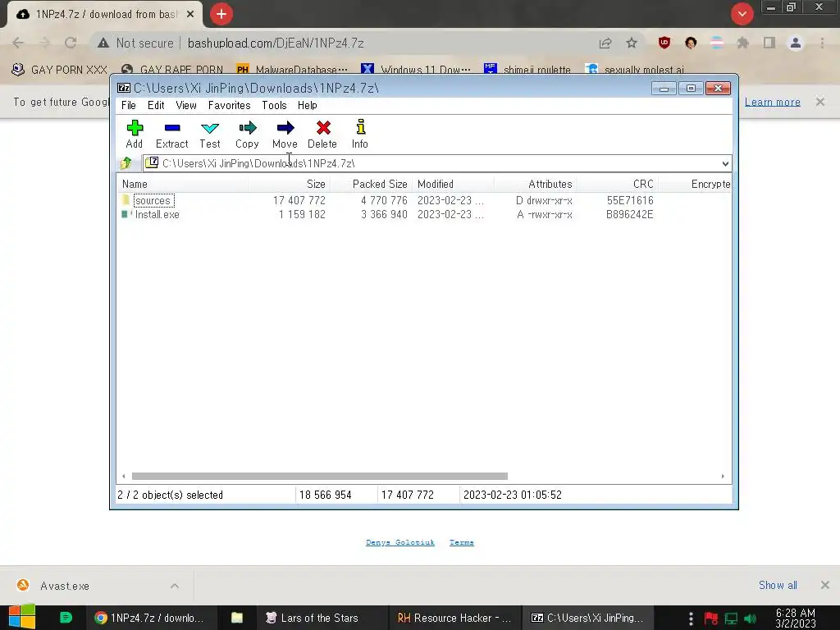Open green app pinned on taskbar
The height and width of the screenshot is (630, 840).
pyautogui.click(x=66, y=618)
